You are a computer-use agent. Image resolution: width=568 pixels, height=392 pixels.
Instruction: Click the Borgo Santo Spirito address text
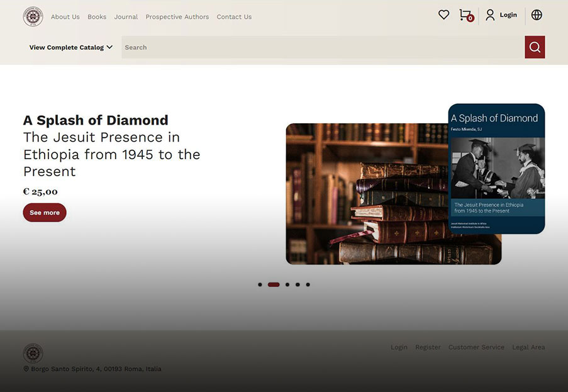pos(96,369)
